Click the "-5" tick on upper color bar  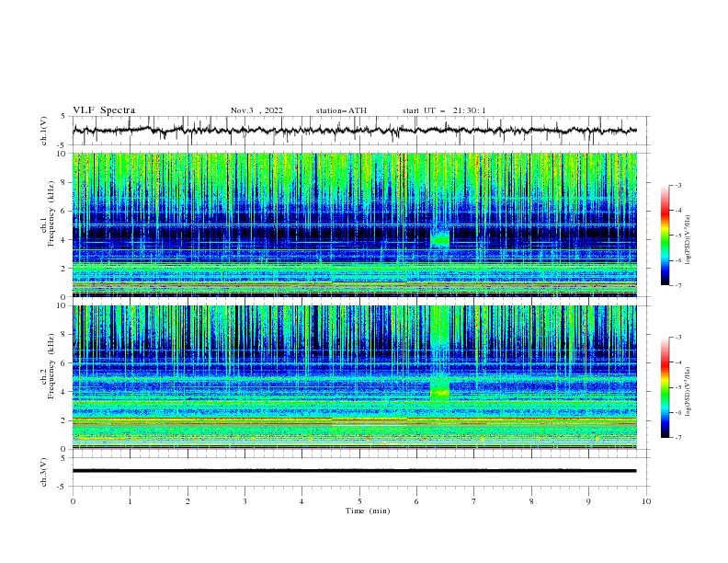coord(677,236)
